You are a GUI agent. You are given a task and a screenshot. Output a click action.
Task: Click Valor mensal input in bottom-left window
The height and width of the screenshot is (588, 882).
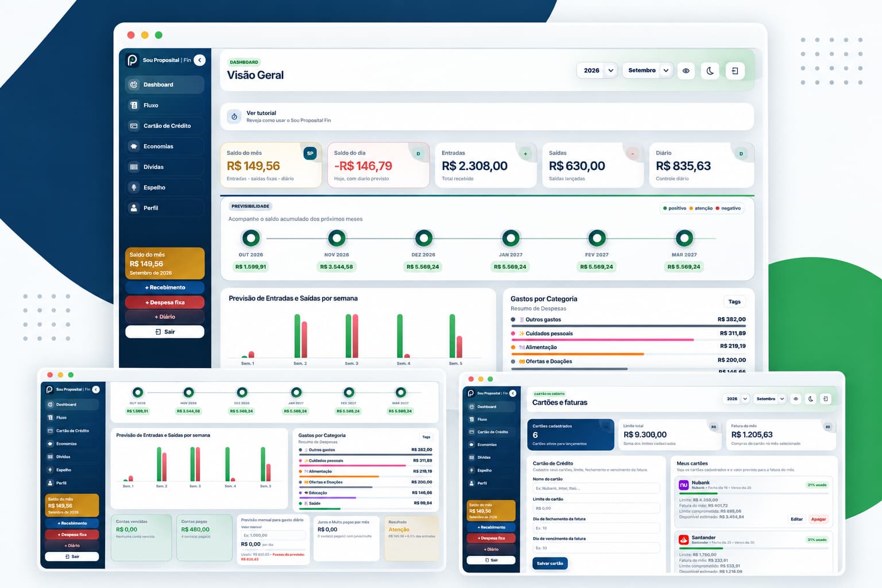pos(273,535)
